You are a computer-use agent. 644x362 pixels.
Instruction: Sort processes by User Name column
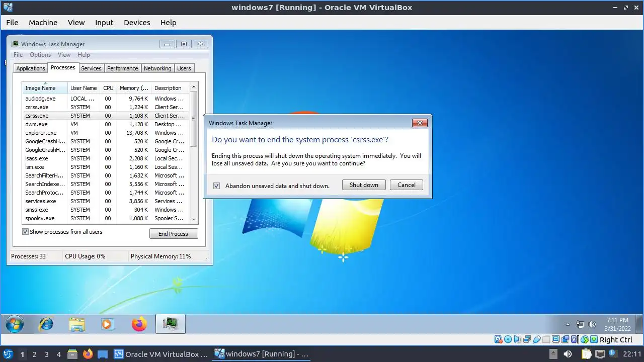click(84, 87)
